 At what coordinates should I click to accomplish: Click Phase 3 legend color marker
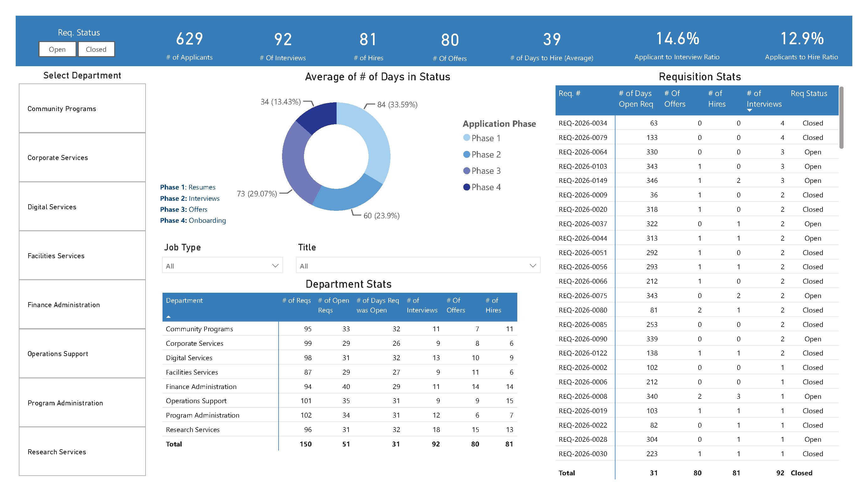[x=467, y=171]
